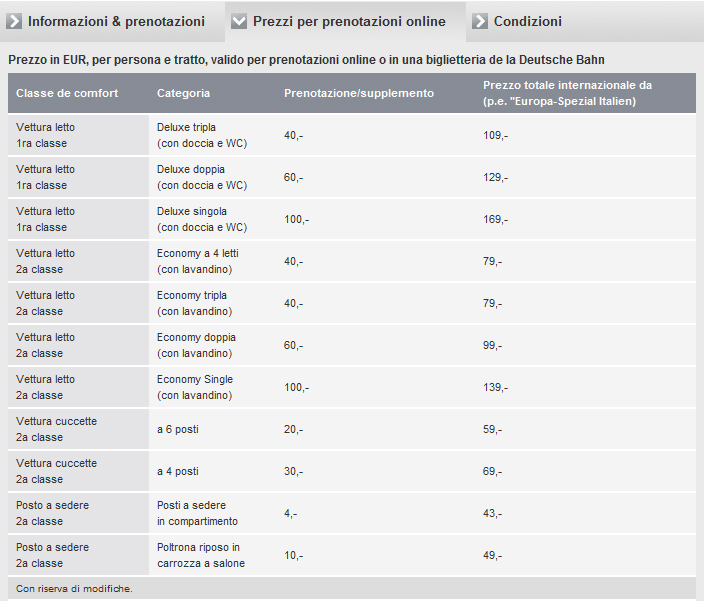Click the Con riserva di modifiche footnote
Viewport: 705px width, 601px height.
(74, 588)
